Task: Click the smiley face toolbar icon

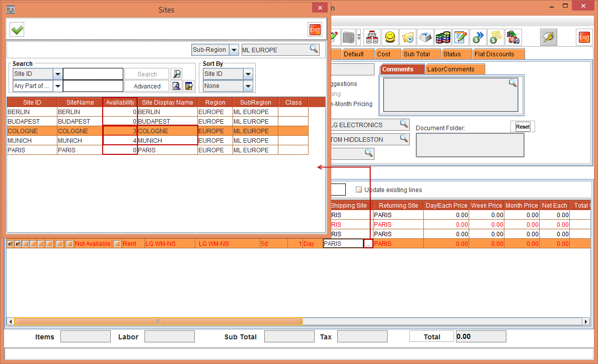Action: (390, 37)
